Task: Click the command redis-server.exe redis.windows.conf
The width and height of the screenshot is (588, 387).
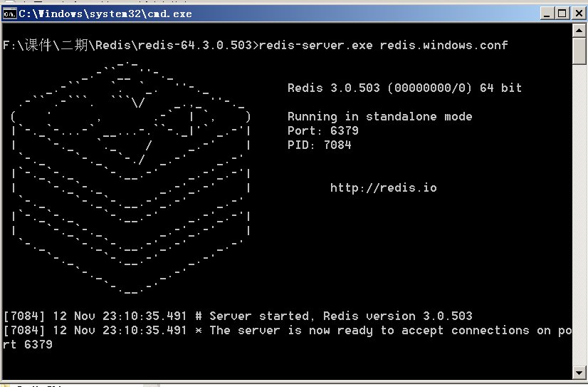Action: click(383, 46)
